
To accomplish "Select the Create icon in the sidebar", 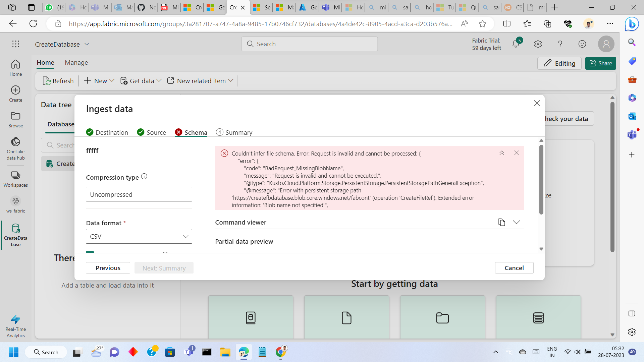I will (x=15, y=93).
